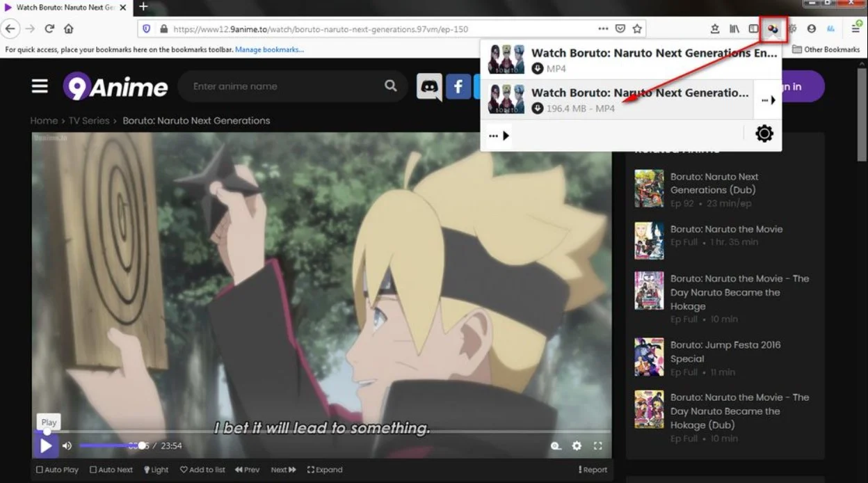This screenshot has height=483, width=868.
Task: Open a new browser tab
Action: [143, 7]
